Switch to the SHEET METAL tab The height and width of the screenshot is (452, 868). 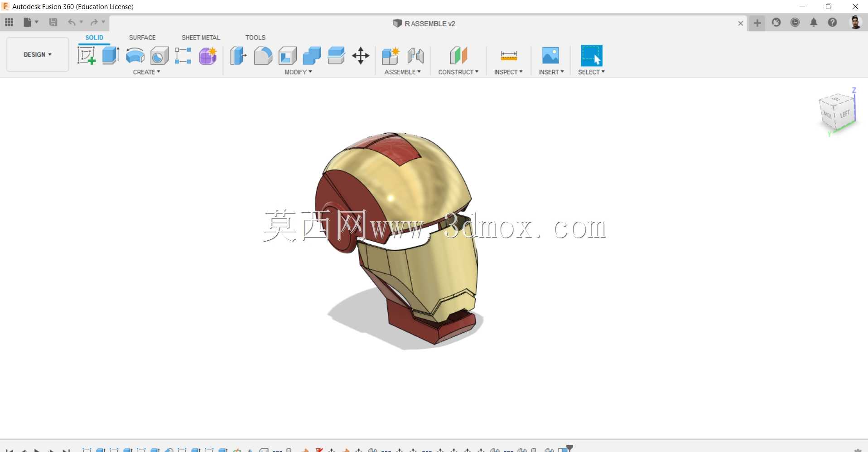201,38
